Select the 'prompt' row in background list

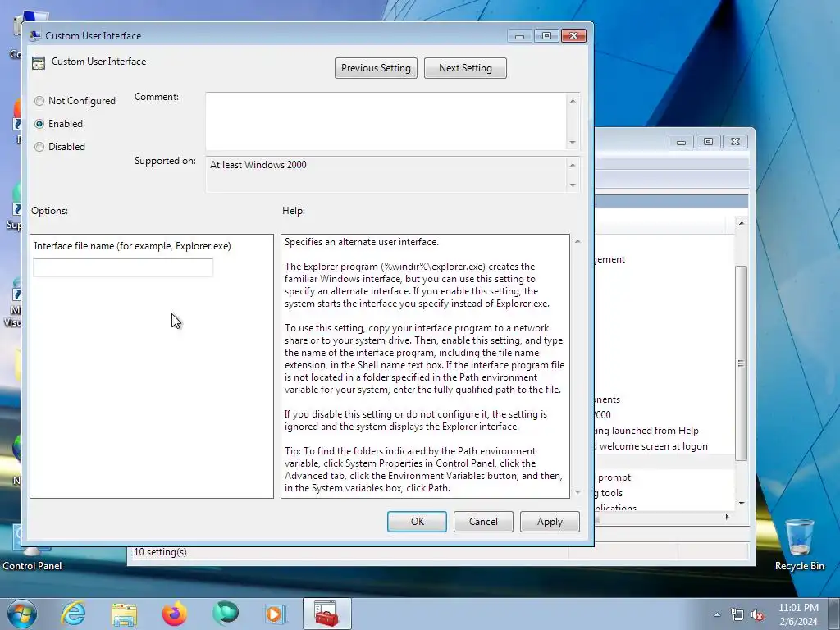tap(663, 477)
